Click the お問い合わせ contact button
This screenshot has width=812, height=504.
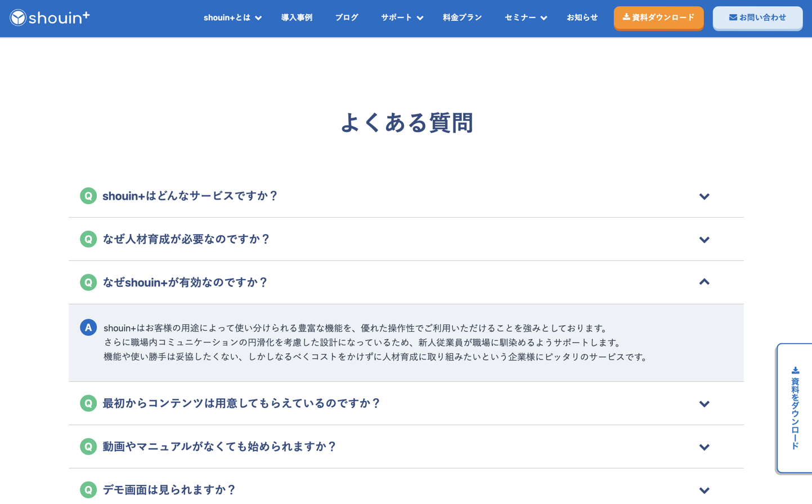click(x=757, y=18)
